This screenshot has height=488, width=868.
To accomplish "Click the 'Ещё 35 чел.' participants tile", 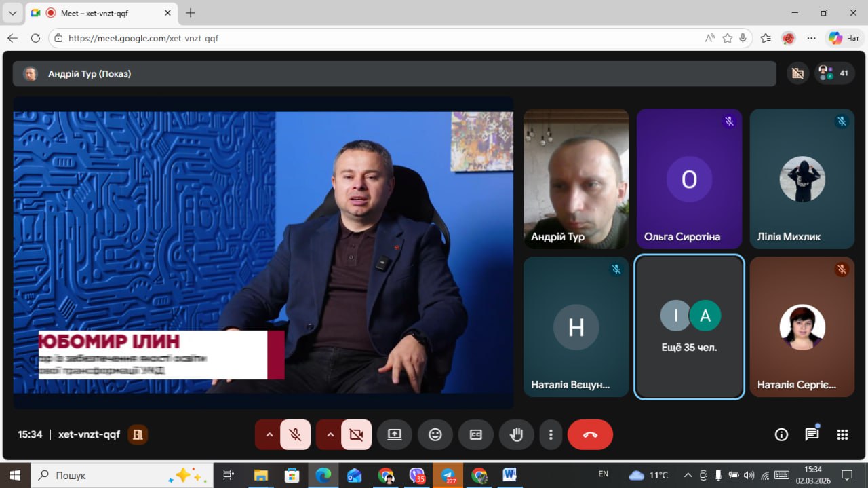I will point(689,327).
